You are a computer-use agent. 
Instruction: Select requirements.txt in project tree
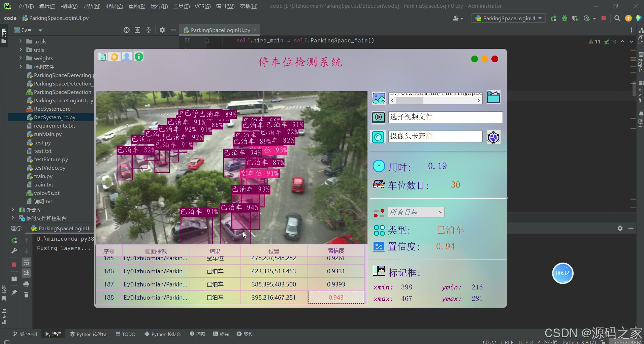pos(54,126)
